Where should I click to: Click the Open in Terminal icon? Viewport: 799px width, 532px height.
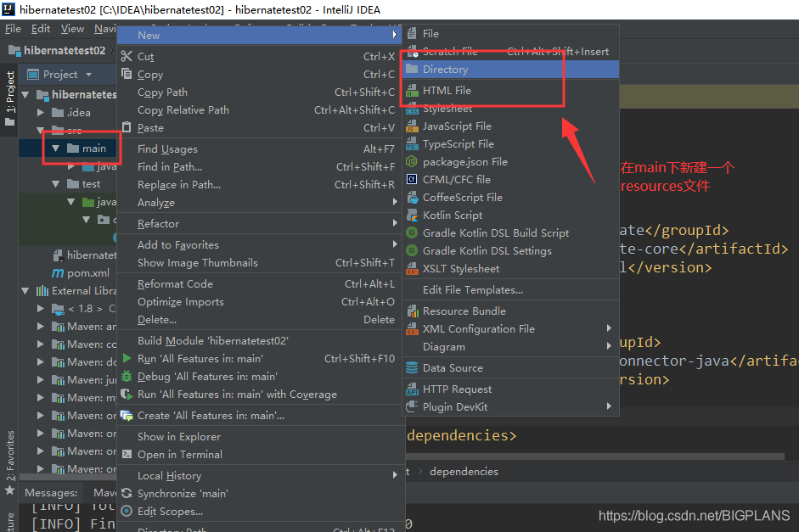coord(127,454)
